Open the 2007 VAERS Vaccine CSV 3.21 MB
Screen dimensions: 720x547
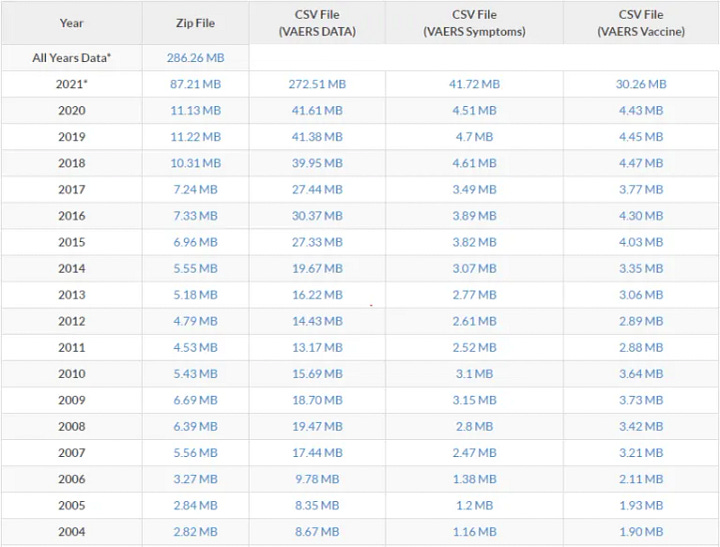tap(641, 453)
